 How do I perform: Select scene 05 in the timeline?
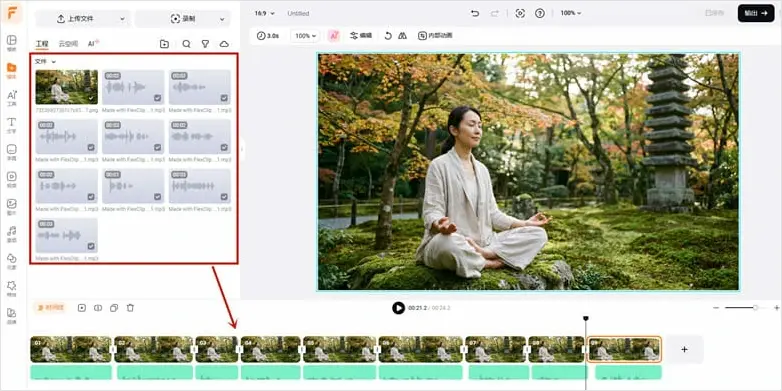tap(339, 349)
